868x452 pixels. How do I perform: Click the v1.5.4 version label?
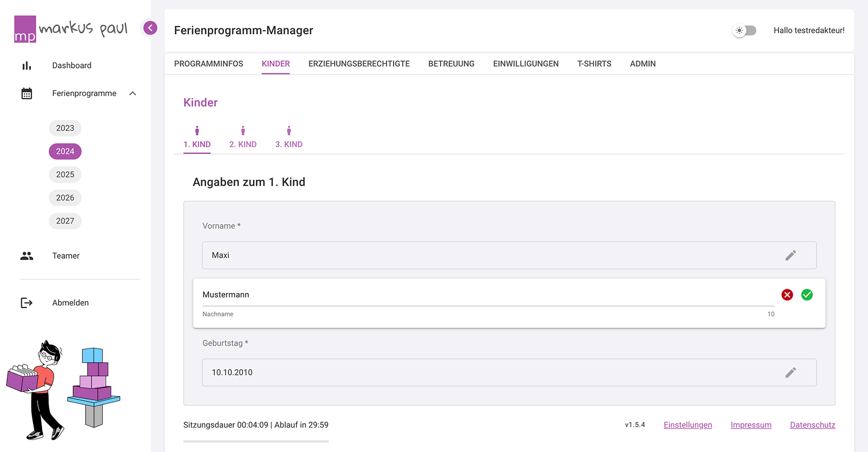(x=635, y=425)
